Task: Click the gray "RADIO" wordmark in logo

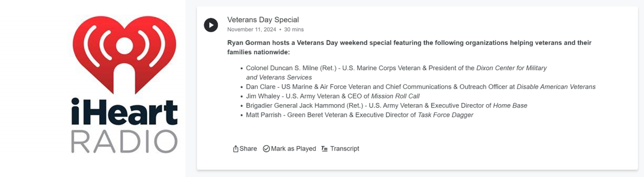Action: point(125,142)
